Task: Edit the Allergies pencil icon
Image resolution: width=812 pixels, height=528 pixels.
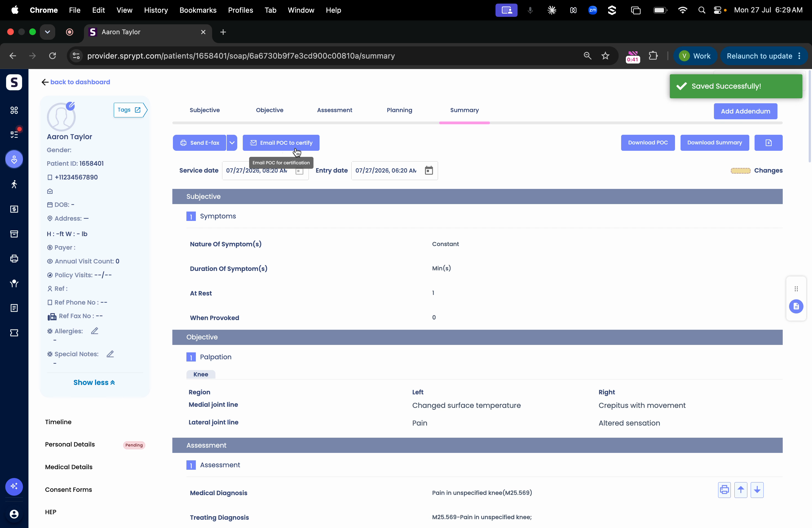Action: (94, 331)
